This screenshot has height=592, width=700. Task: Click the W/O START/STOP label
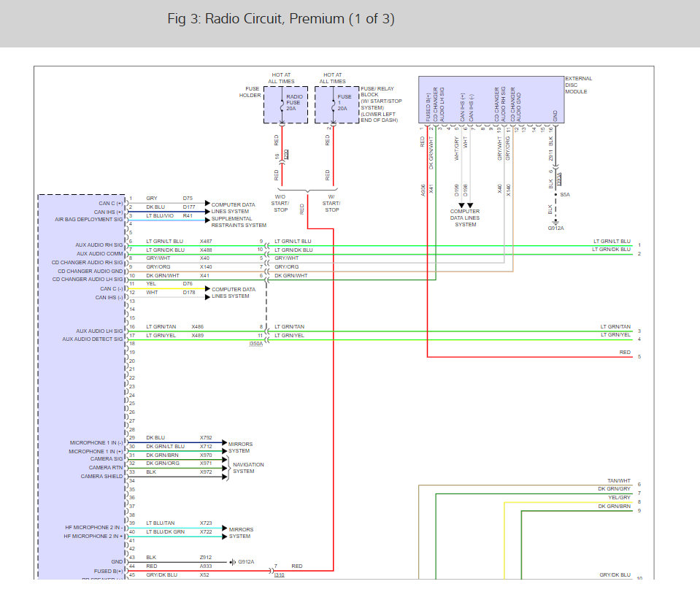click(x=280, y=203)
